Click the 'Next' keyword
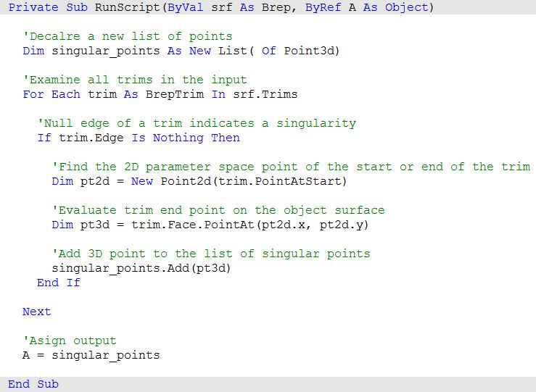 (x=37, y=312)
